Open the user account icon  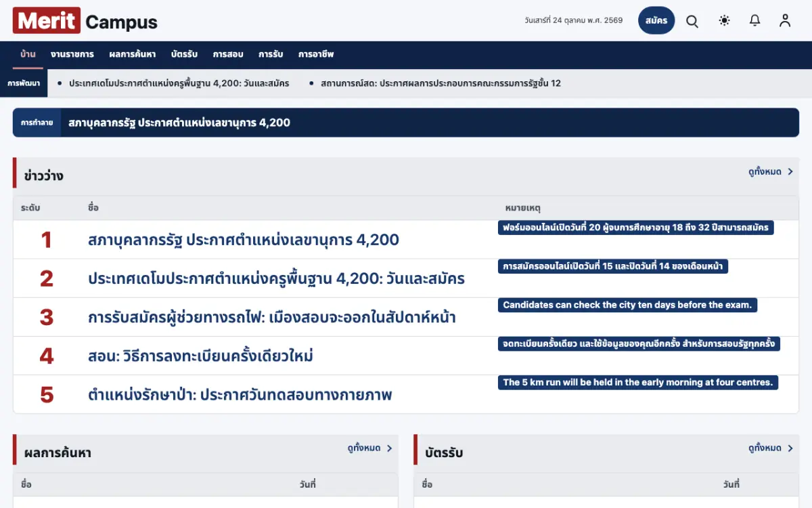coord(785,21)
